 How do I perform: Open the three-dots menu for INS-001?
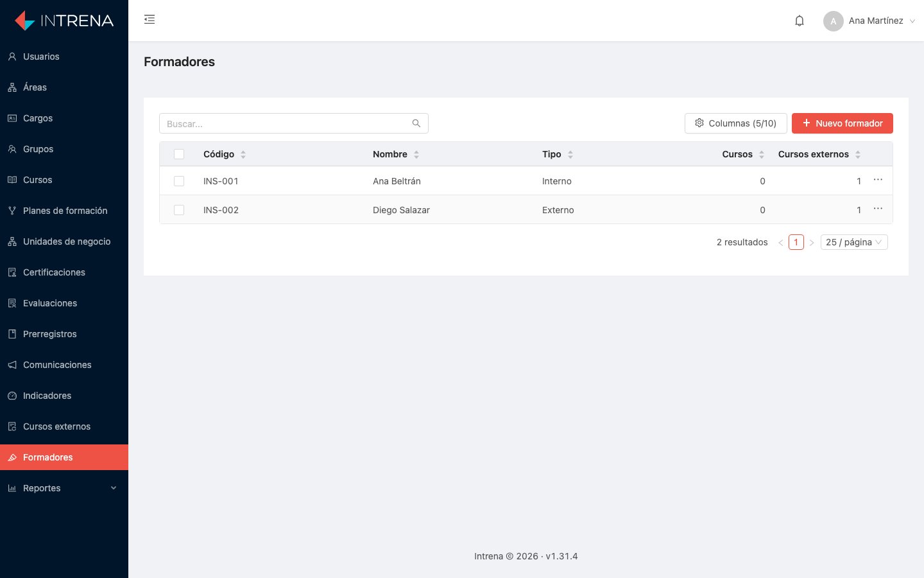point(878,180)
